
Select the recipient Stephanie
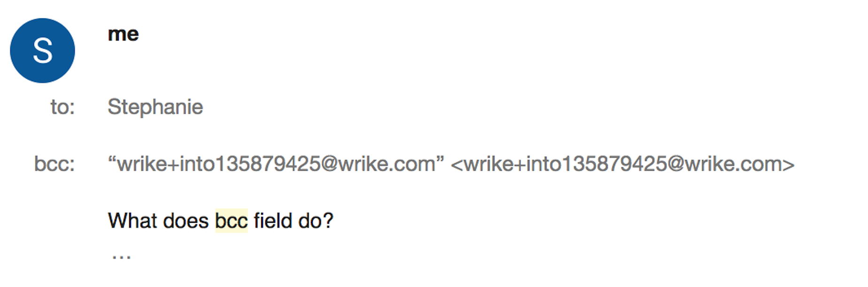(155, 107)
